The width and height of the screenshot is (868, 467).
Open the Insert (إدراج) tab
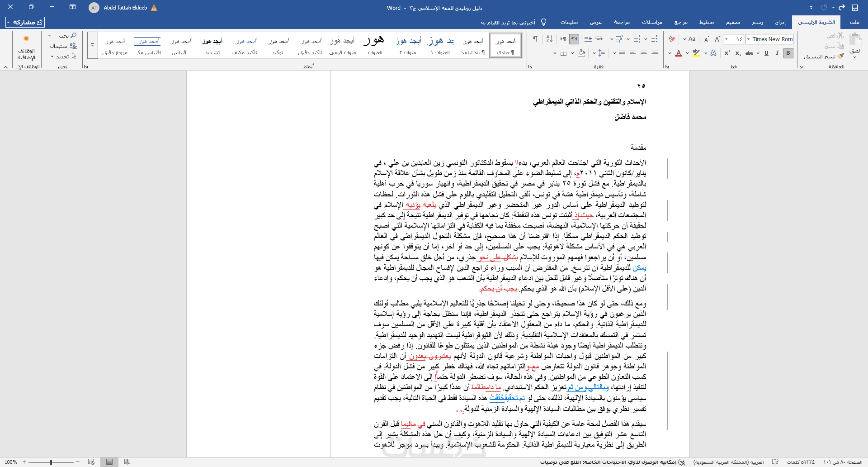(x=780, y=22)
